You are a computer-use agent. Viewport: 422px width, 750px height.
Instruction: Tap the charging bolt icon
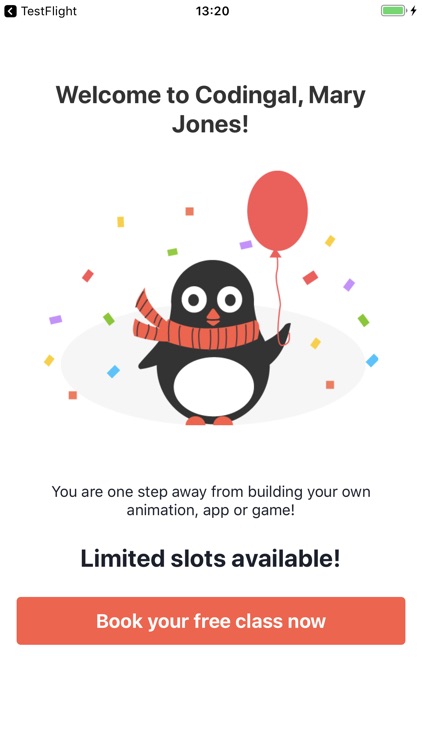(x=414, y=11)
